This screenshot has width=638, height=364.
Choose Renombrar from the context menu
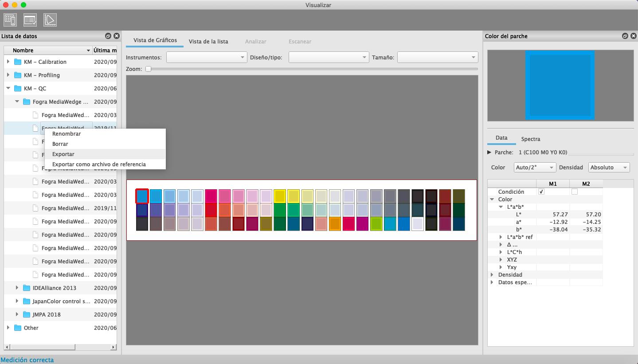(x=105, y=133)
